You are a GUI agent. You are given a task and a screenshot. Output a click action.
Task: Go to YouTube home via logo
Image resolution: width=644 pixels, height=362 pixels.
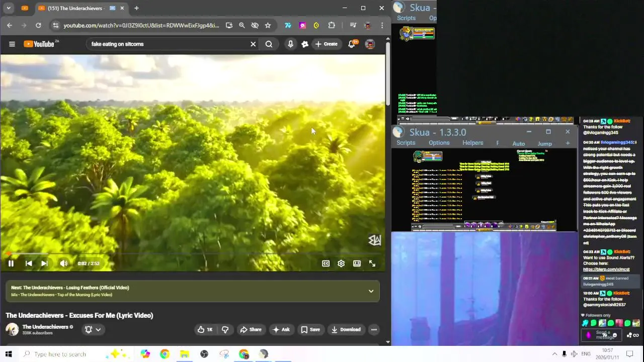[x=39, y=44]
